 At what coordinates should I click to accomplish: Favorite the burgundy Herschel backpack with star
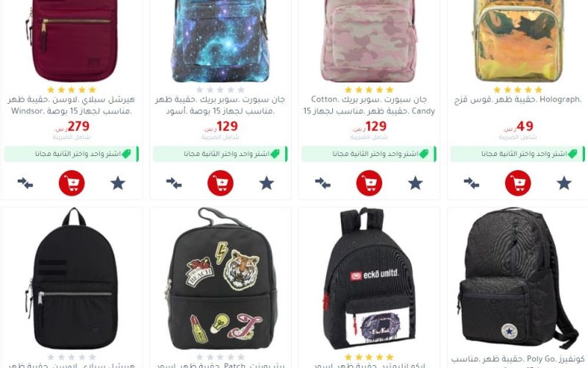pyautogui.click(x=118, y=183)
